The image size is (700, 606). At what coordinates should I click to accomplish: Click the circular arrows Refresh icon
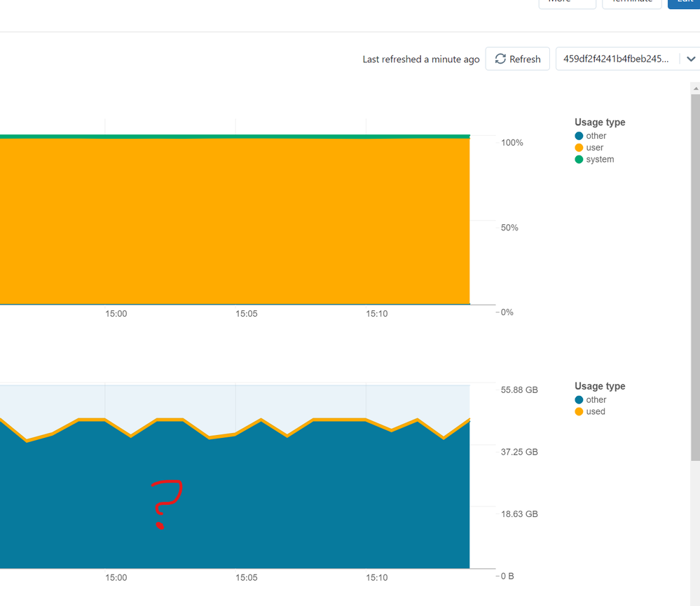pyautogui.click(x=500, y=59)
